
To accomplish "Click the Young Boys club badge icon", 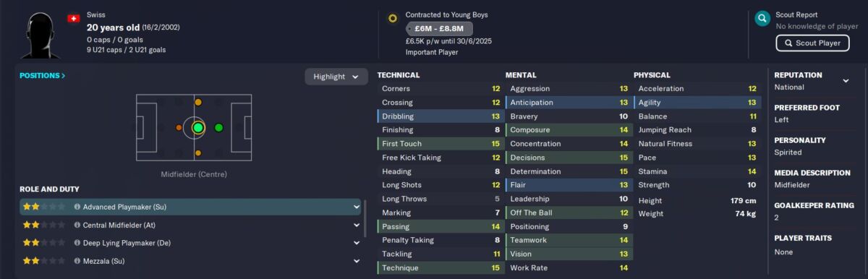I will [392, 18].
